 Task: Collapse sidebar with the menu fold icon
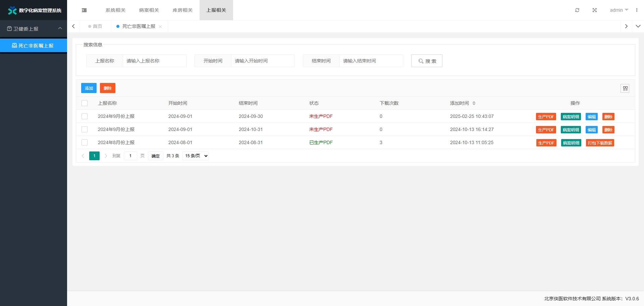click(x=84, y=10)
